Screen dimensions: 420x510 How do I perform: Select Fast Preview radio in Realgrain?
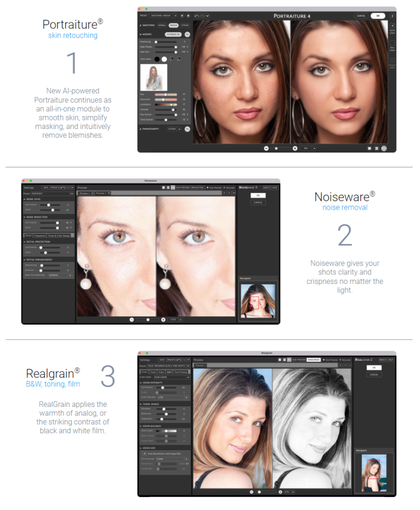[x=324, y=360]
